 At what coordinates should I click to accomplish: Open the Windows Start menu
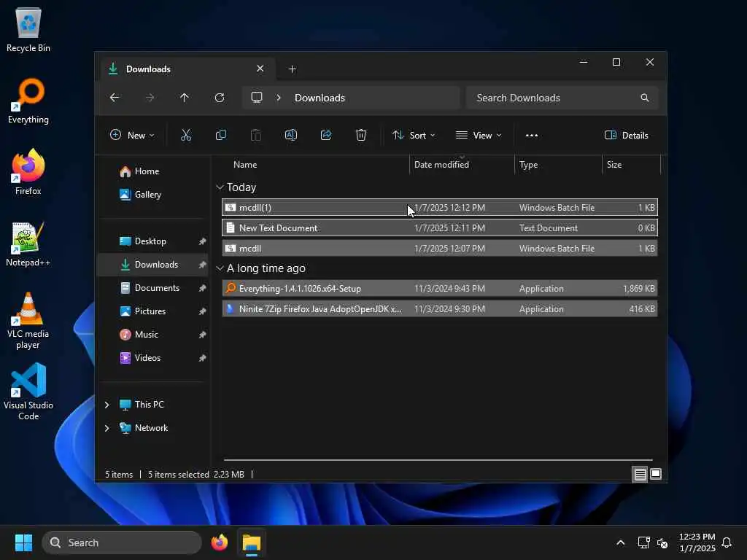(x=23, y=542)
